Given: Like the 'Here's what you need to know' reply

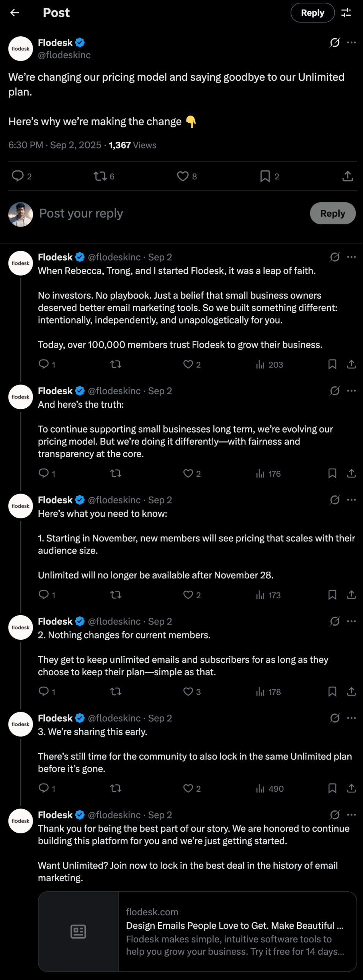Looking at the screenshot, I should click(x=188, y=595).
